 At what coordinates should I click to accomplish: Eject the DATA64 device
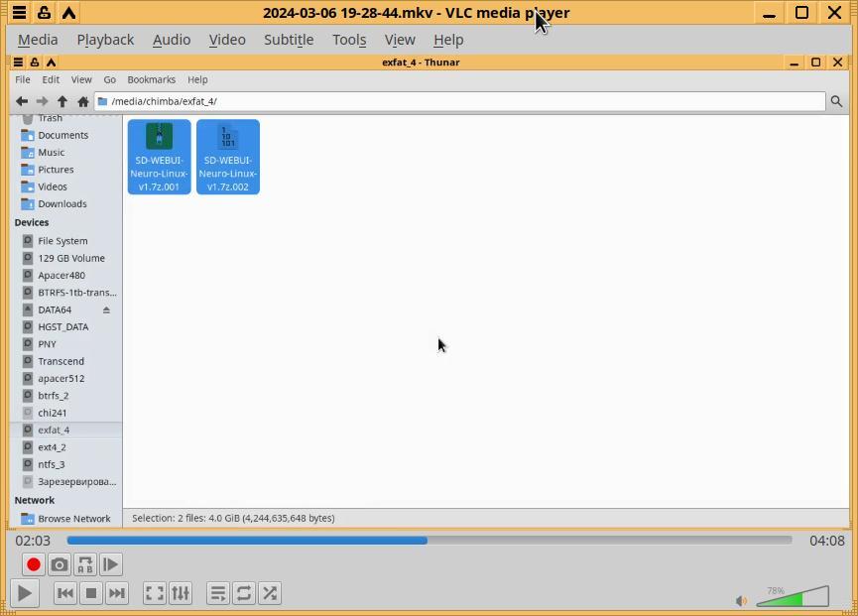click(106, 310)
